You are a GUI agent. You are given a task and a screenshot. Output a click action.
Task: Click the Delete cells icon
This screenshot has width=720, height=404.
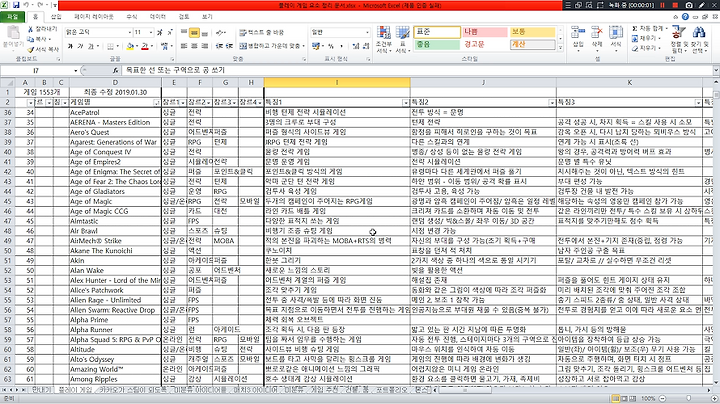pos(596,34)
